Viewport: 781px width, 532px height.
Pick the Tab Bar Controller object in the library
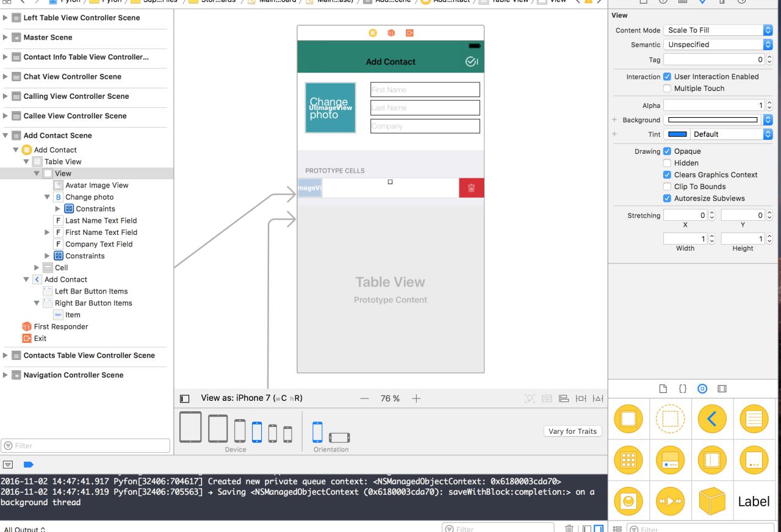tap(669, 461)
